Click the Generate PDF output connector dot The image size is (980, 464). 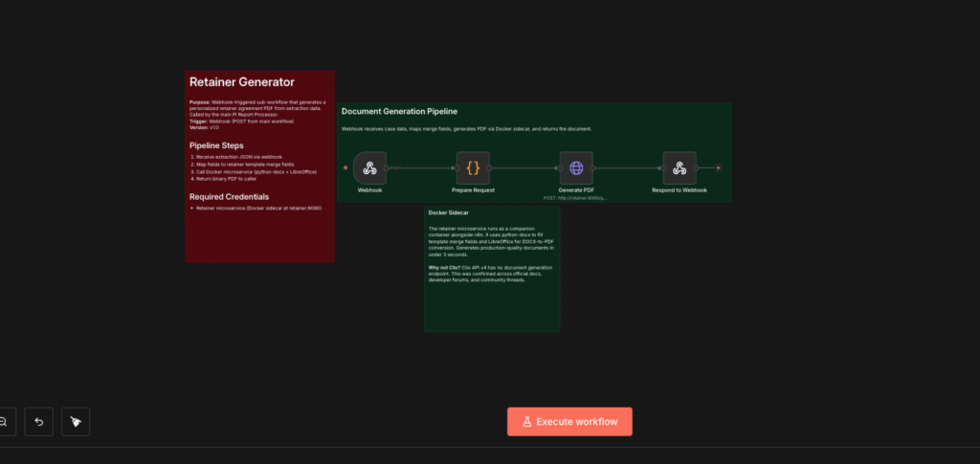click(593, 168)
